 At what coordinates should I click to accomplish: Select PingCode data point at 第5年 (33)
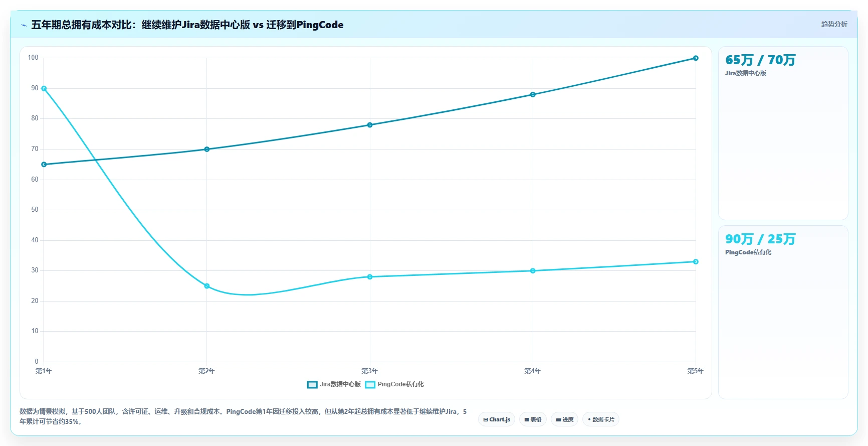point(696,261)
